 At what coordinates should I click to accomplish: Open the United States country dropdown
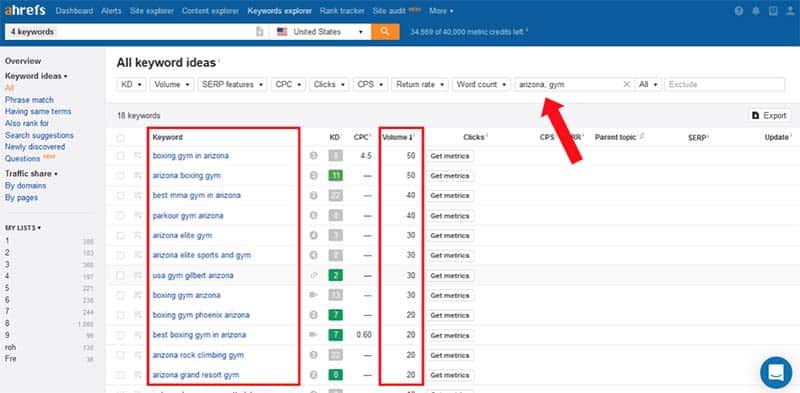click(x=321, y=32)
